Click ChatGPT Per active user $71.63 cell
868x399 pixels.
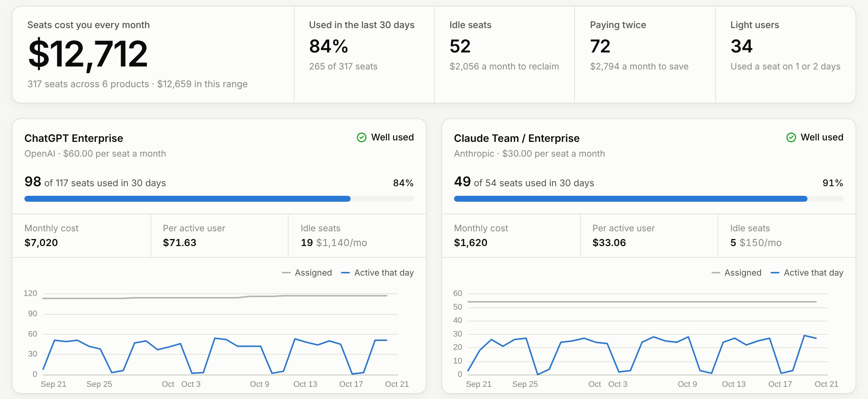[220, 236]
